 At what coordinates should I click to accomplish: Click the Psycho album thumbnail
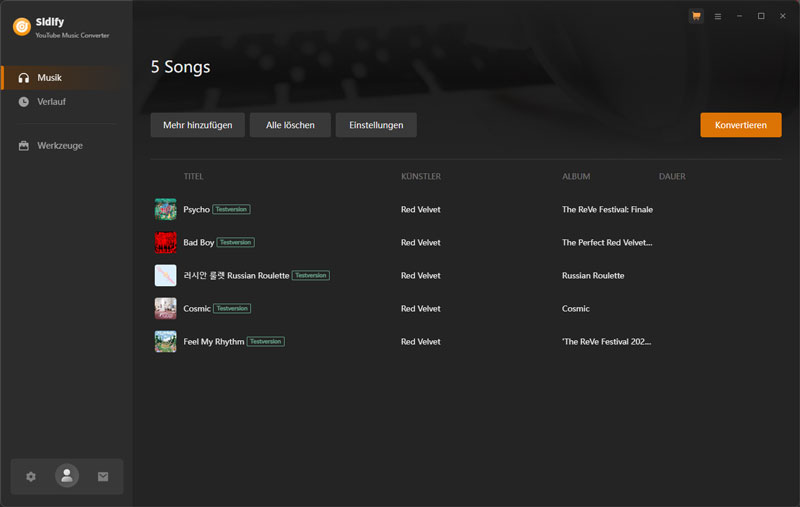[x=165, y=209]
